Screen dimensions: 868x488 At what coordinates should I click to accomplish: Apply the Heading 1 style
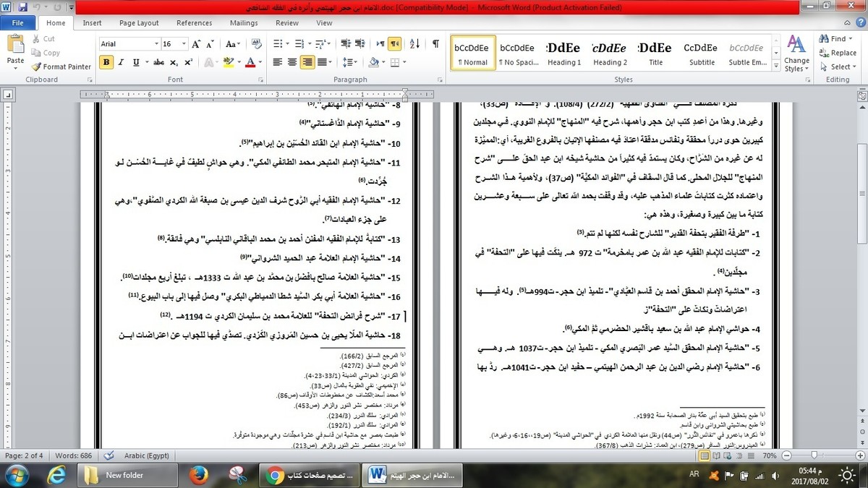(x=563, y=53)
